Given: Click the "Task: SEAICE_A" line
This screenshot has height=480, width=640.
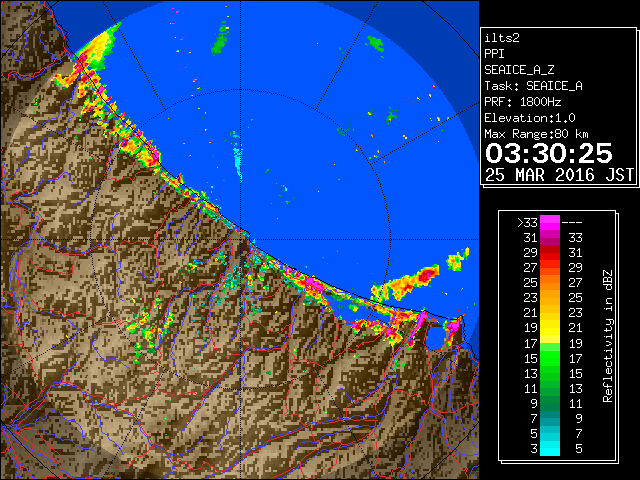Looking at the screenshot, I should tap(533, 86).
